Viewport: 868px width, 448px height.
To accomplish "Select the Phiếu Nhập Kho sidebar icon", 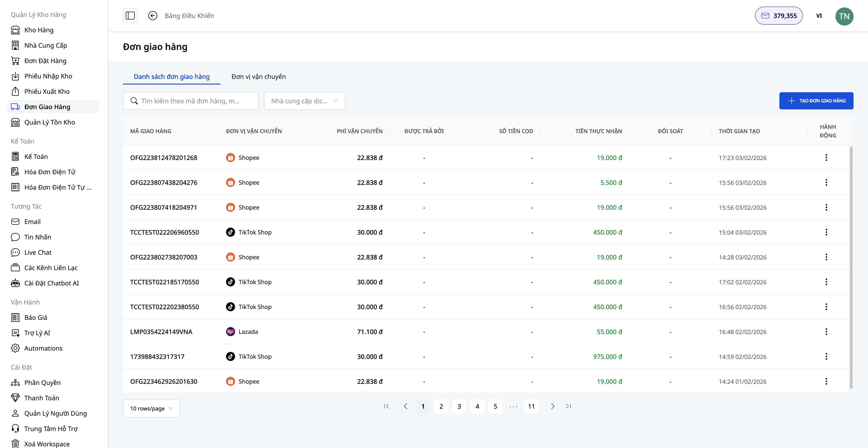I will [16, 76].
